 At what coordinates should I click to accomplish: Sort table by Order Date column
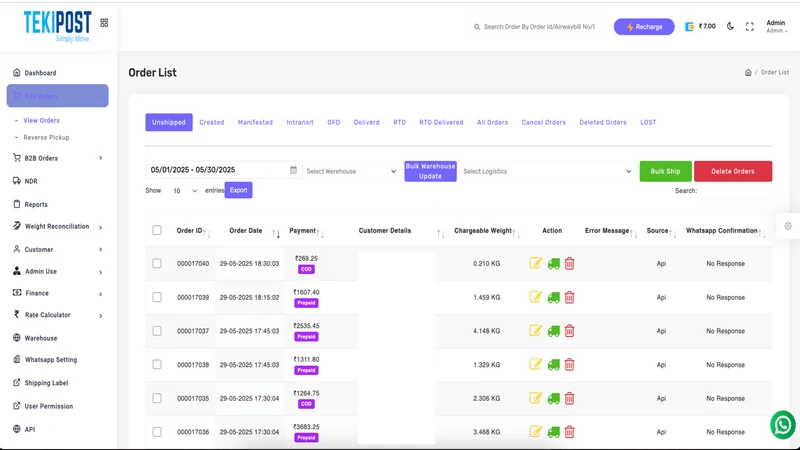click(x=245, y=231)
